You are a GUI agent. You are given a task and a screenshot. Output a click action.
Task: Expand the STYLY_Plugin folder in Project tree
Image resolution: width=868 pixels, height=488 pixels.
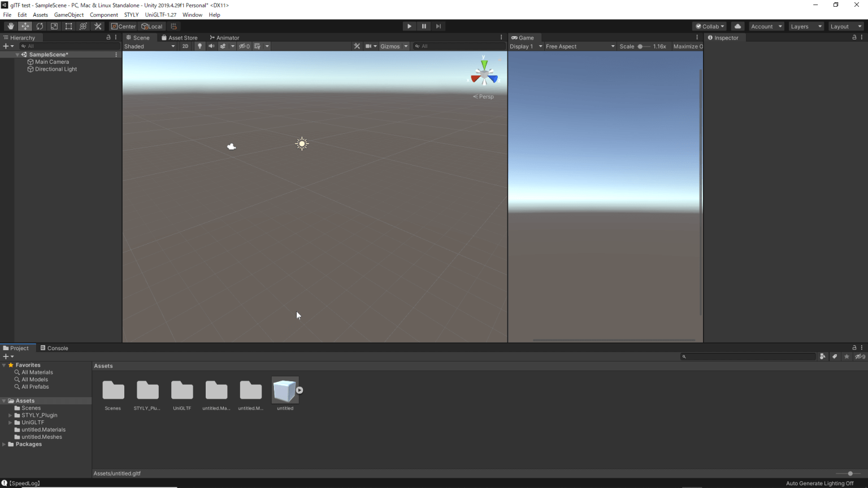(x=10, y=415)
